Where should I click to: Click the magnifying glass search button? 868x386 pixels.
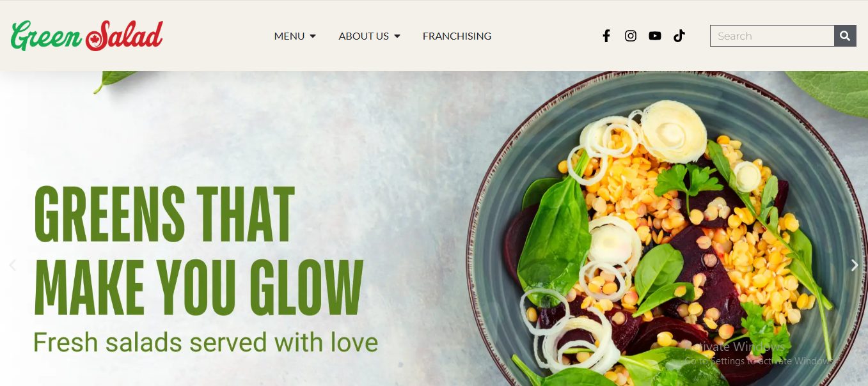pyautogui.click(x=845, y=36)
